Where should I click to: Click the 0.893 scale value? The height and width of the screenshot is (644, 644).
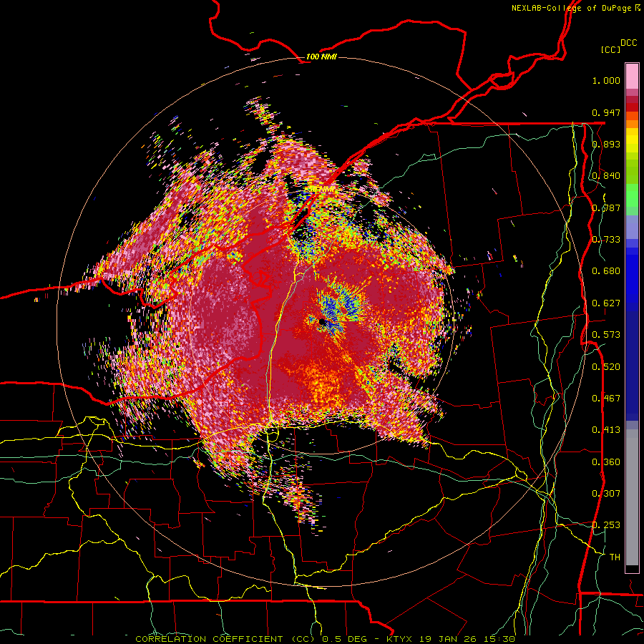click(606, 144)
